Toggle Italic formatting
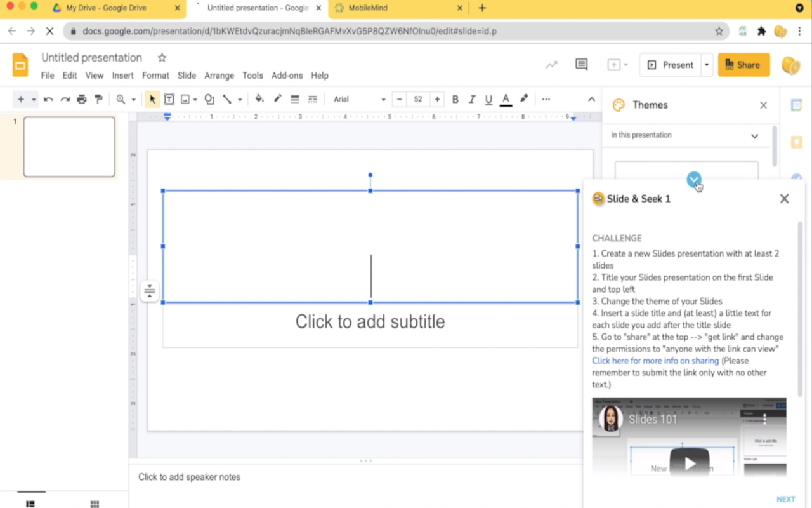 click(x=472, y=99)
